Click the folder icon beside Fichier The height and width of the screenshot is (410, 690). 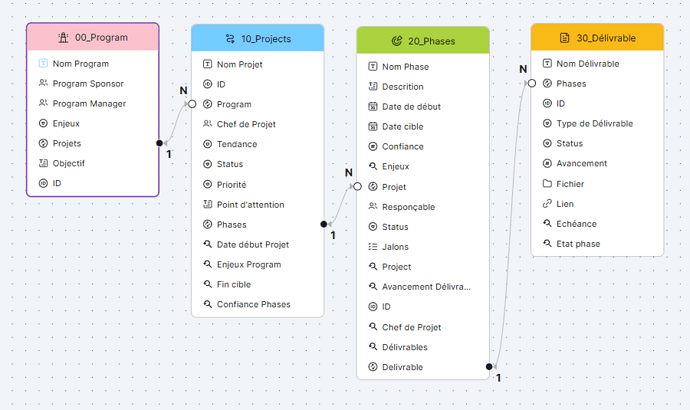547,184
